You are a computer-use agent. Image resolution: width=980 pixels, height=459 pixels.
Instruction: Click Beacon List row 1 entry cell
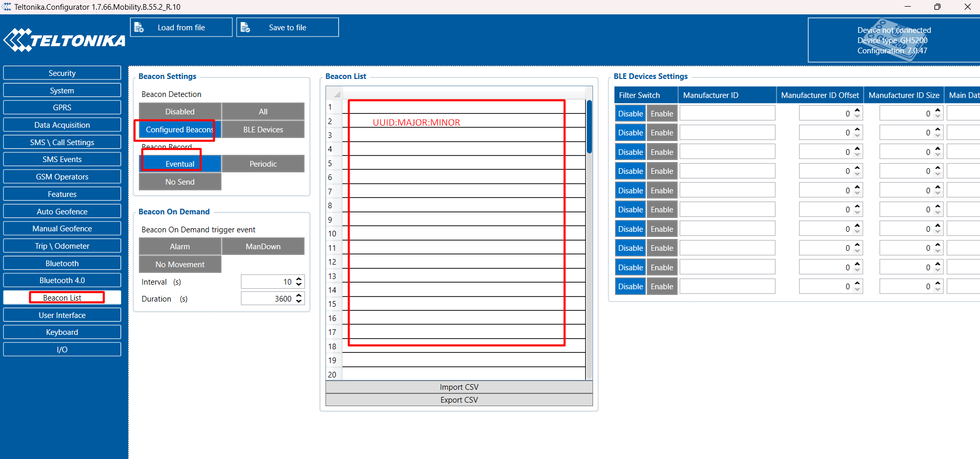(464, 107)
